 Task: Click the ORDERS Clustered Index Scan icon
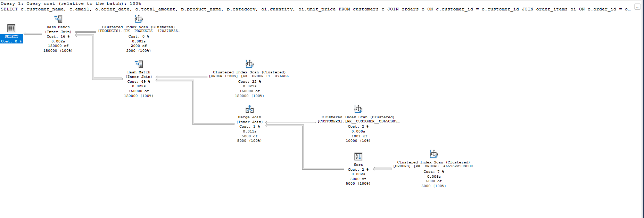tap(434, 154)
